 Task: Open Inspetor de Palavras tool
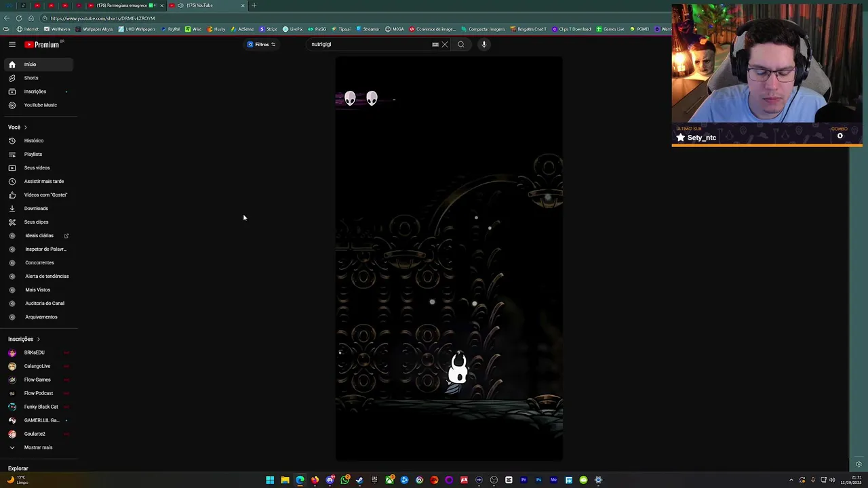click(x=37, y=249)
